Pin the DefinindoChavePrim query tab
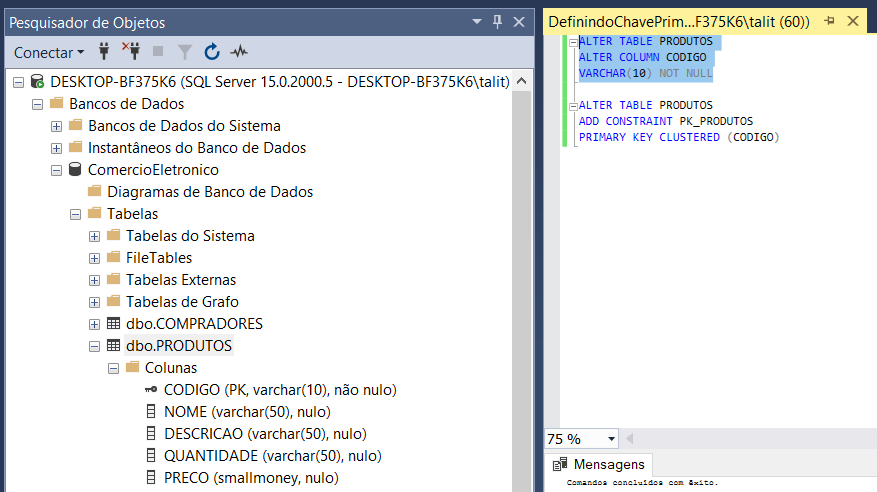The width and height of the screenshot is (877, 492). [829, 21]
